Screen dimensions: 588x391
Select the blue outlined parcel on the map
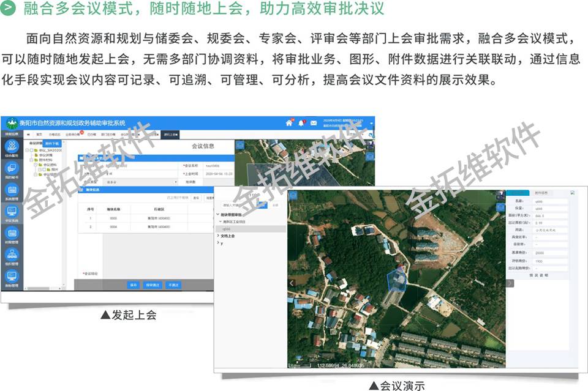coord(397,280)
